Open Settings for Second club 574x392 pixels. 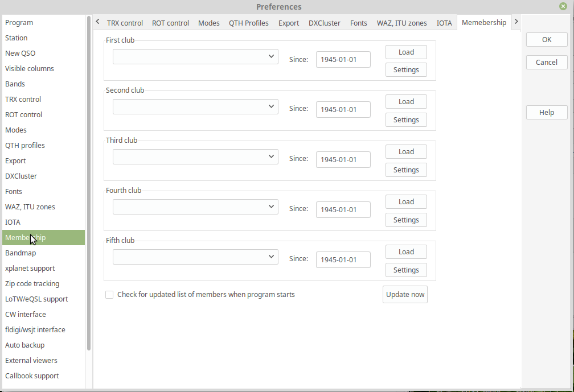click(406, 119)
